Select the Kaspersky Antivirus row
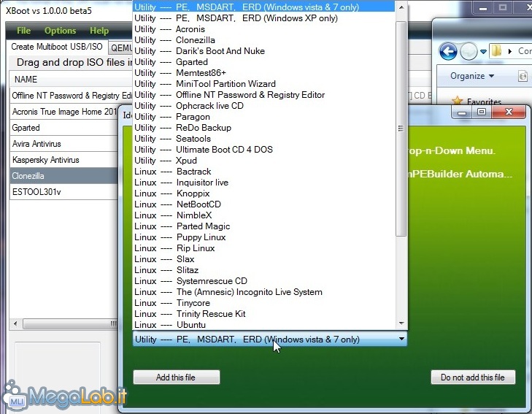This screenshot has width=532, height=414. [64, 159]
